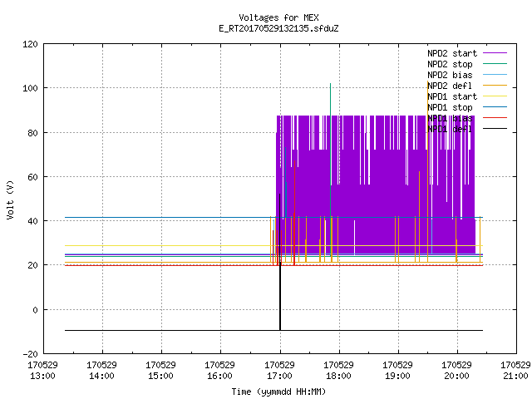Click the x-axis tick label 21:00

[515, 376]
